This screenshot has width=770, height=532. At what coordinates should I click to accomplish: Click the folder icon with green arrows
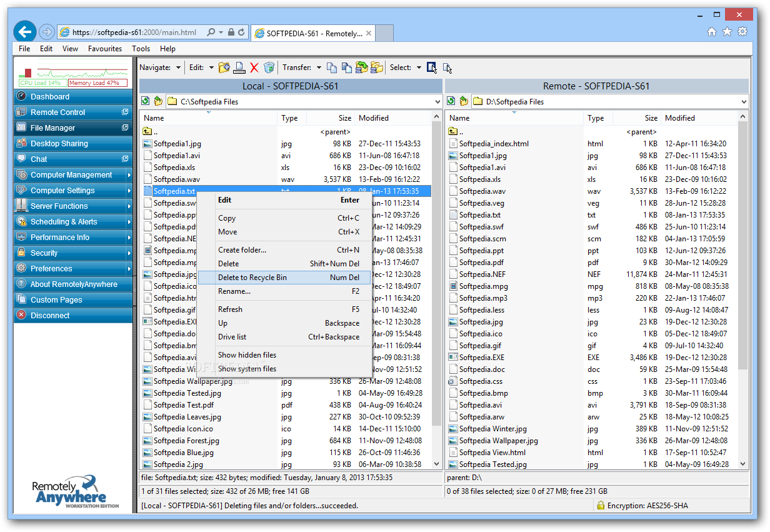click(361, 68)
